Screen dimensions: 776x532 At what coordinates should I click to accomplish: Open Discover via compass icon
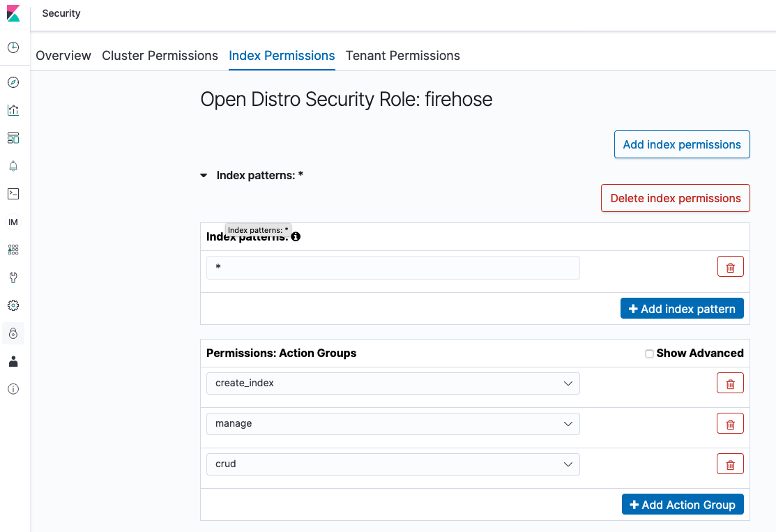point(13,82)
